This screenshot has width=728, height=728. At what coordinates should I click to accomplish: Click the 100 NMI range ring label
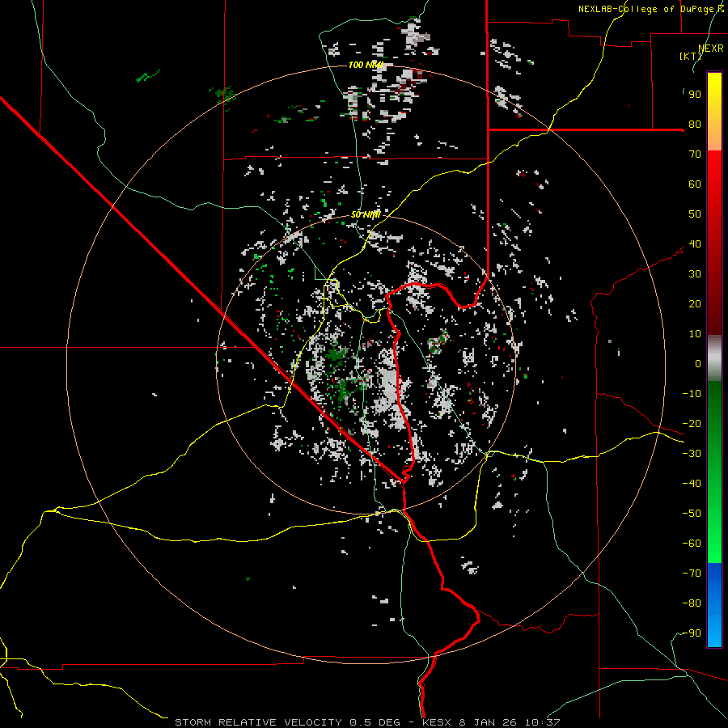click(366, 65)
